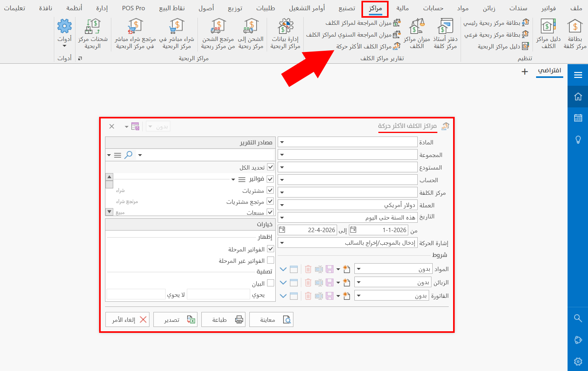
Task: Open the مراكز ribbon tab
Action: point(375,8)
